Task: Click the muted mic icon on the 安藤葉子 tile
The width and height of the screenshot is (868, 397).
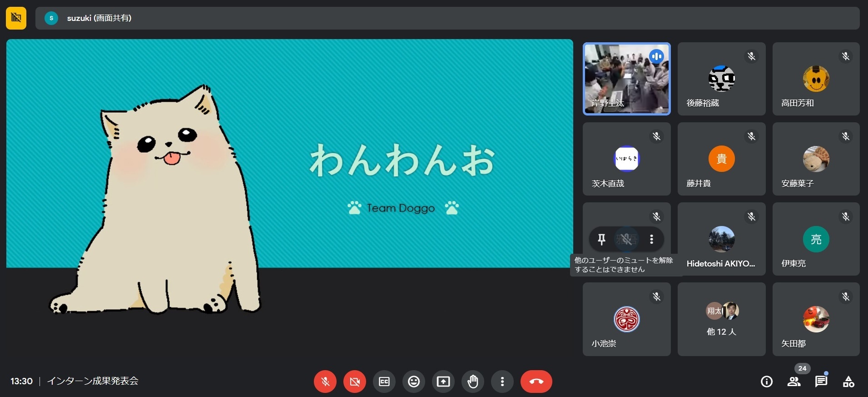Action: tap(846, 136)
